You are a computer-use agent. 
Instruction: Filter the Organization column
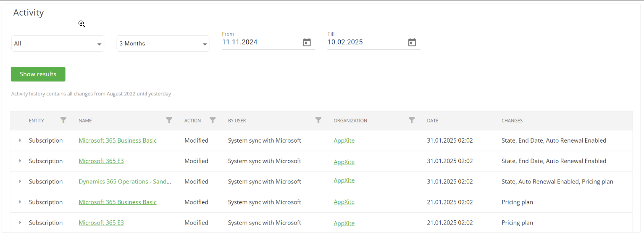tap(412, 120)
